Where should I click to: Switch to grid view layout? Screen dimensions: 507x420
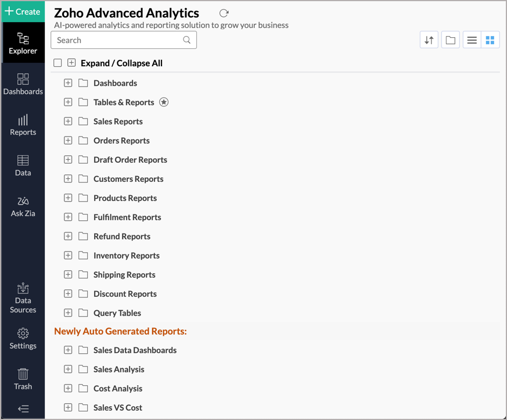click(x=490, y=40)
